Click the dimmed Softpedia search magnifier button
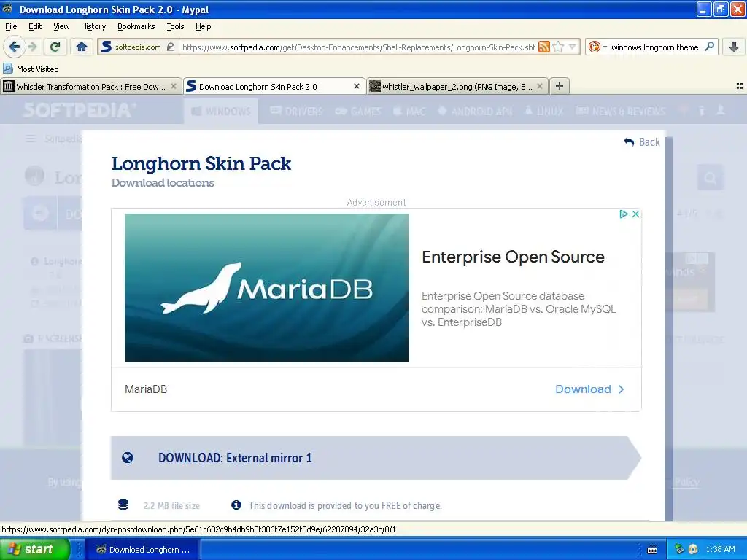Viewport: 747px width, 560px height. pyautogui.click(x=710, y=178)
